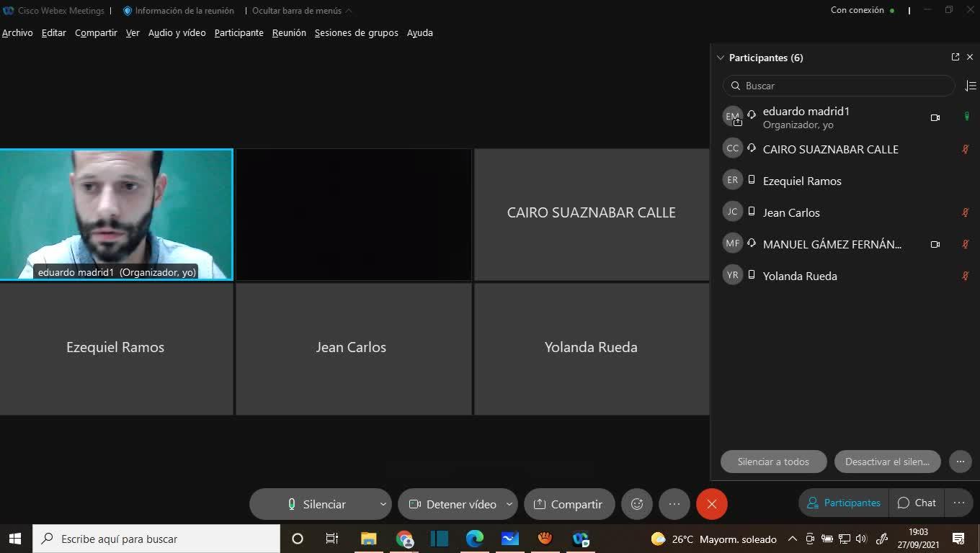
Task: Click the Información de la reunión shield icon
Action: coord(128,11)
